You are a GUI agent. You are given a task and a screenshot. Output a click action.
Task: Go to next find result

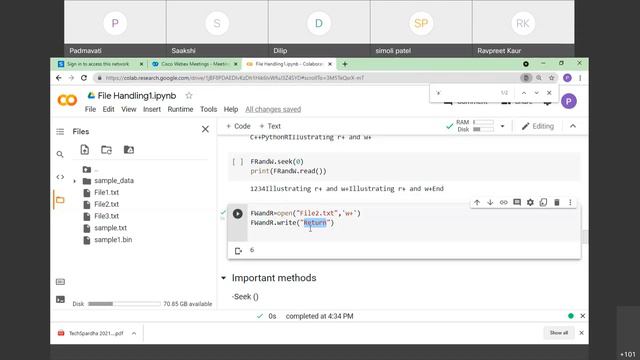(536, 93)
